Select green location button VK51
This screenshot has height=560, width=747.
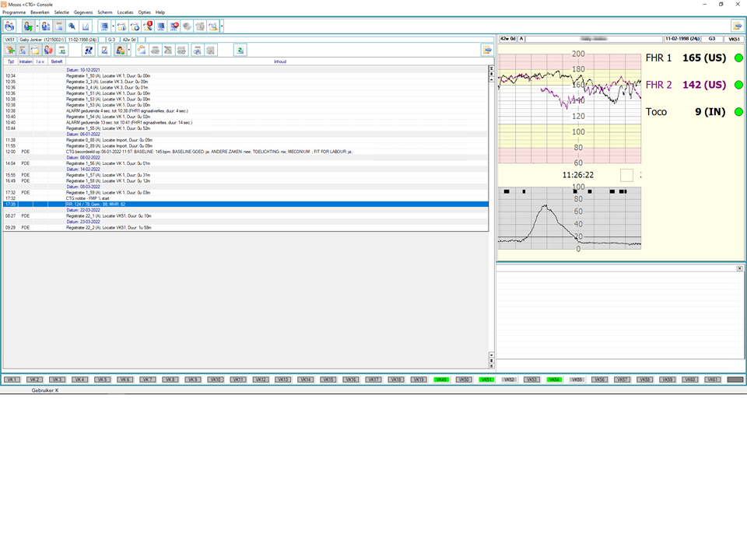(486, 380)
